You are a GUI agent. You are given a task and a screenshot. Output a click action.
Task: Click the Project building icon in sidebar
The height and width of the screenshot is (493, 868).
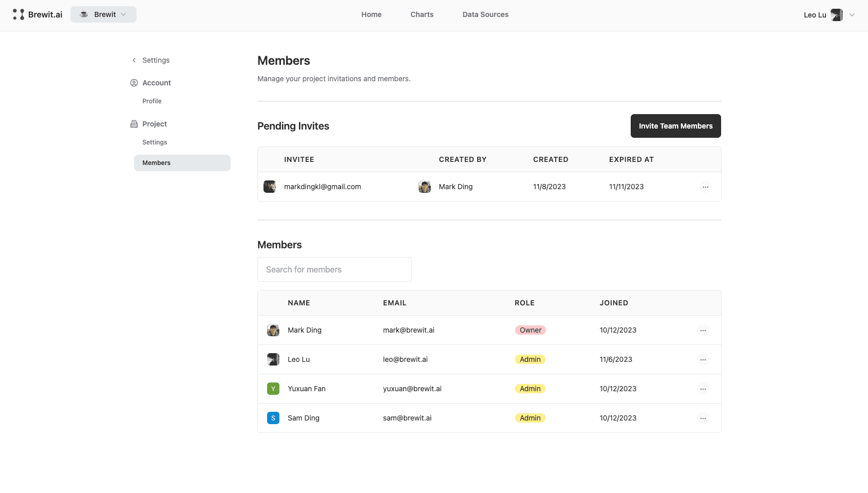[134, 124]
